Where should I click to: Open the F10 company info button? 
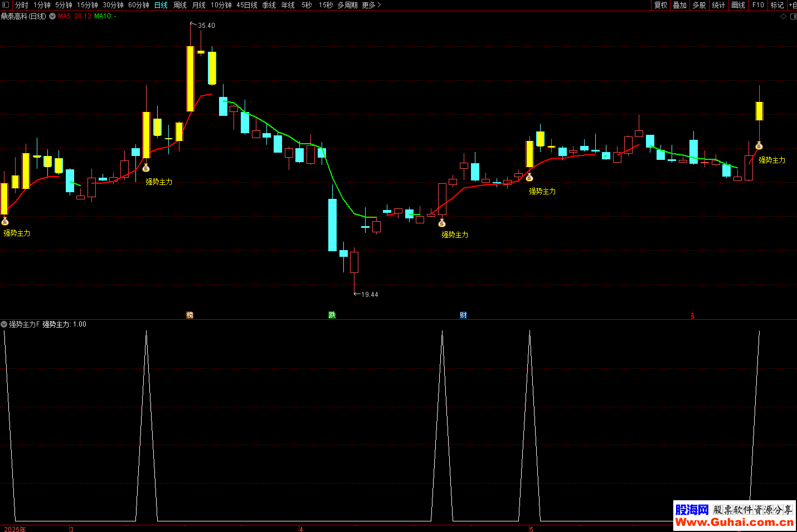[x=758, y=5]
